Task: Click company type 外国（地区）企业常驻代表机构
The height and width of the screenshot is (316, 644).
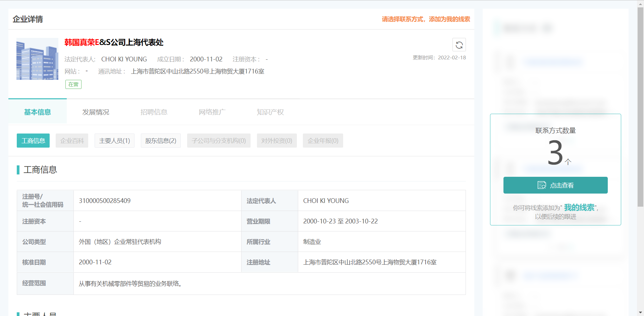Action: point(120,242)
